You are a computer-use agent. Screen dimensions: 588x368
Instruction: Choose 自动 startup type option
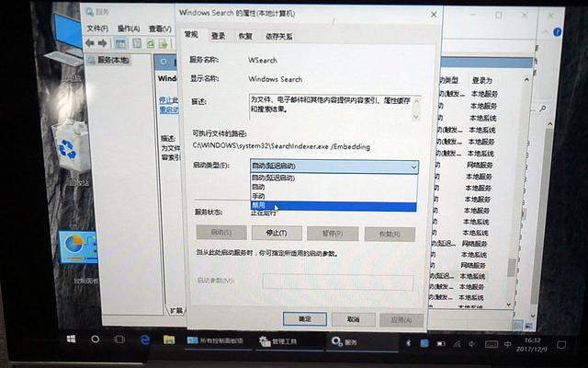point(334,187)
